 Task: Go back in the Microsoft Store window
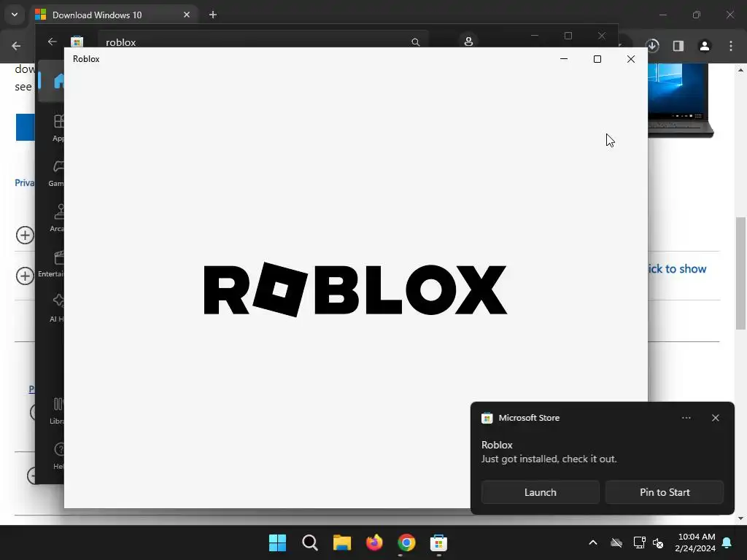coord(53,42)
